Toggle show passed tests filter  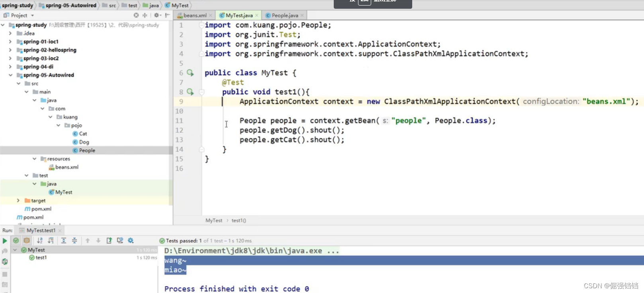click(x=16, y=240)
